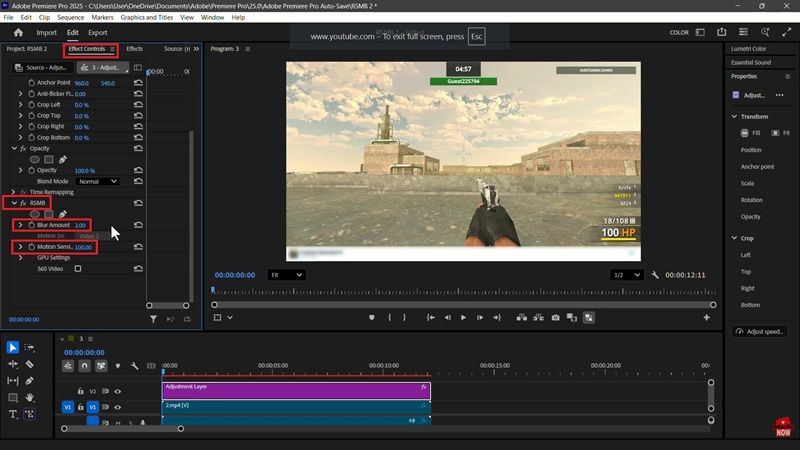Open the Lumetri Color panel
Screen dimensions: 800x450
coord(748,49)
